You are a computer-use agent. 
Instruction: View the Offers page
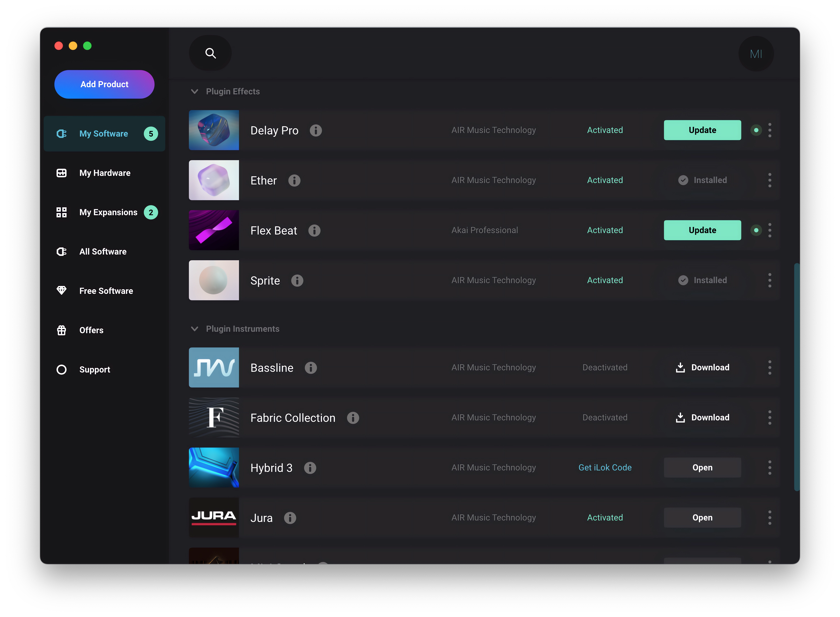tap(104, 330)
